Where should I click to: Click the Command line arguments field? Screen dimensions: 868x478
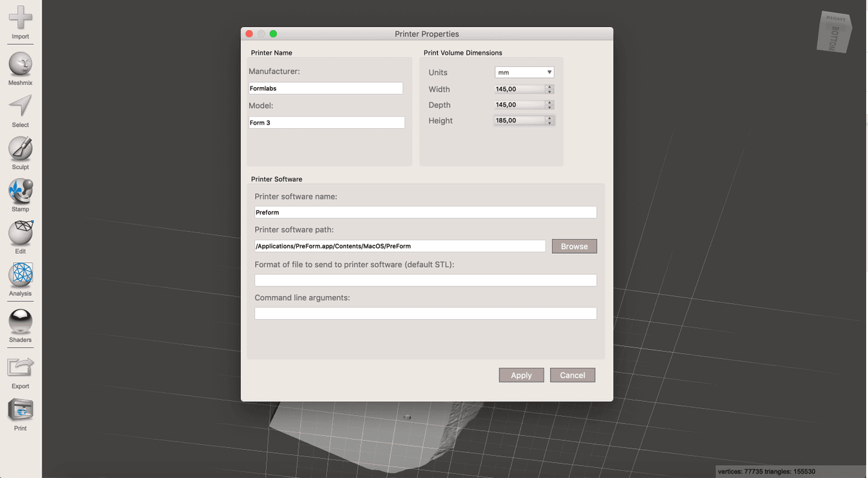pos(425,313)
